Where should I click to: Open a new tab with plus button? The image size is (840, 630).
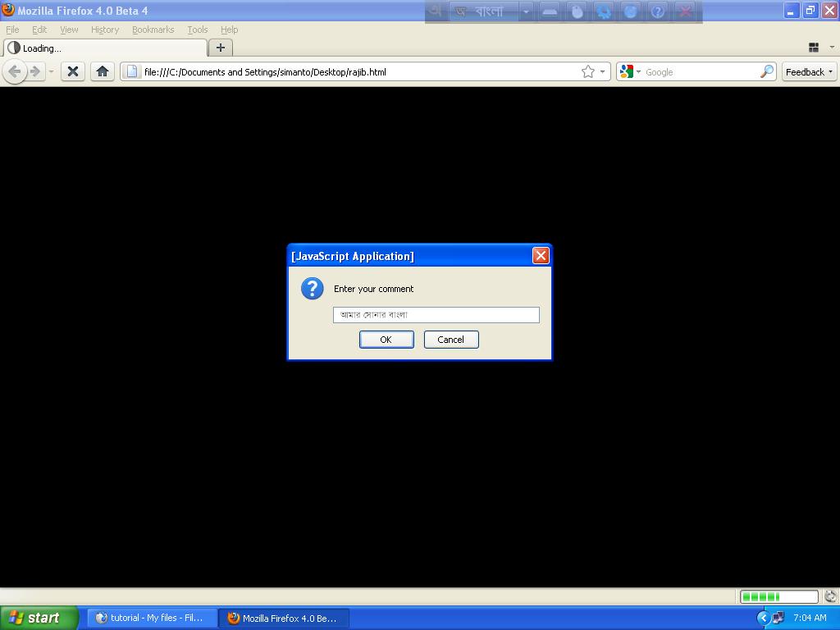click(220, 48)
